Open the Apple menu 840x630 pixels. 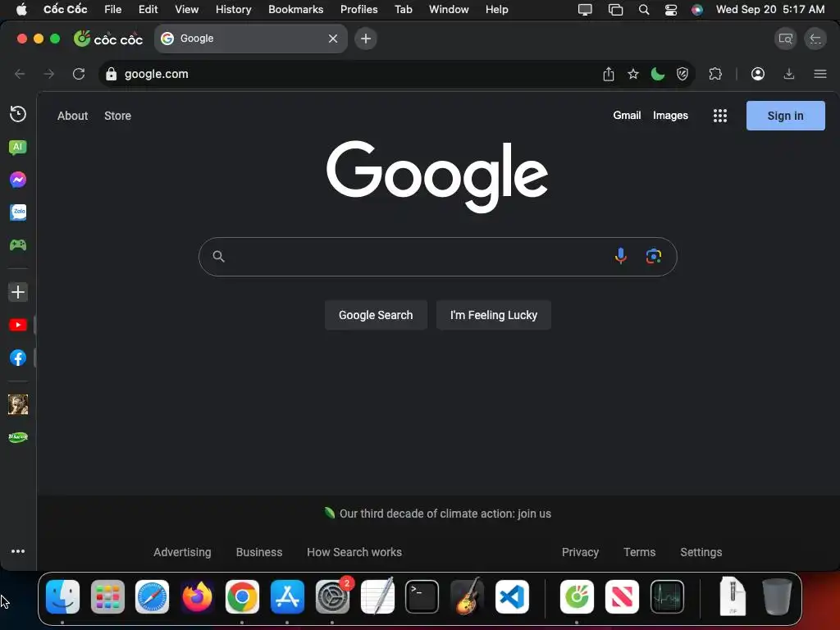click(x=21, y=10)
